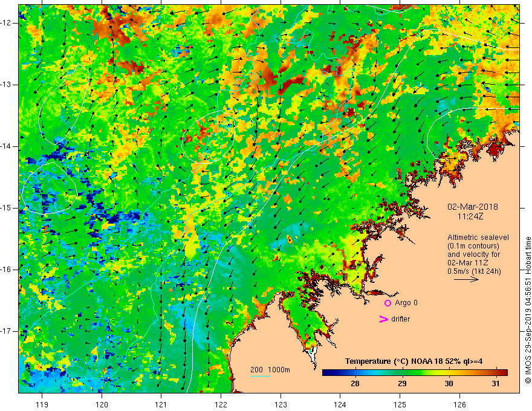The image size is (532, 411).
Task: Click longitude axis label 121
Action: tap(161, 405)
